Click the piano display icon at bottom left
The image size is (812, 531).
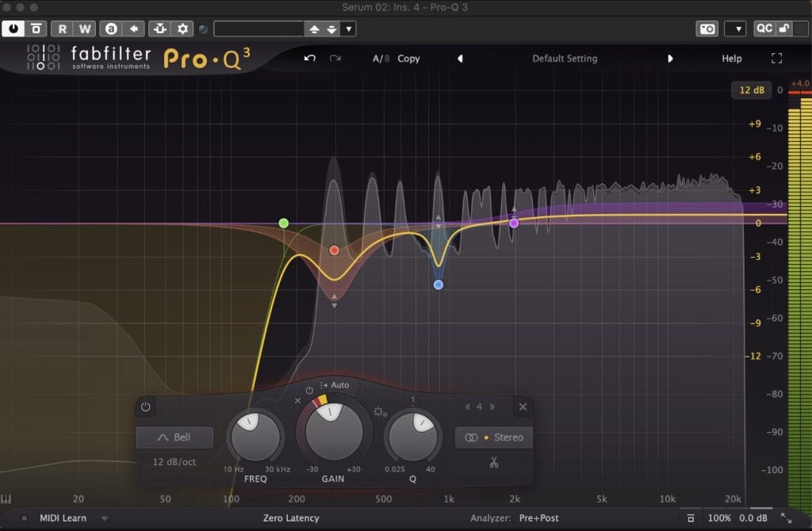point(7,500)
